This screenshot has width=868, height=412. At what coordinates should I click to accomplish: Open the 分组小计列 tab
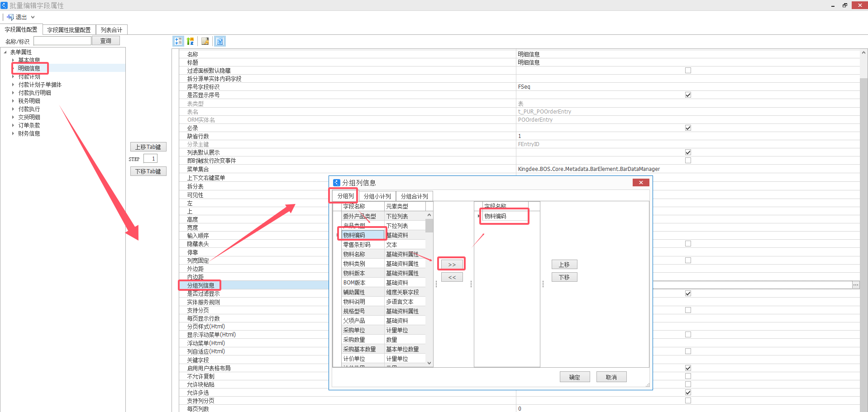coord(377,196)
